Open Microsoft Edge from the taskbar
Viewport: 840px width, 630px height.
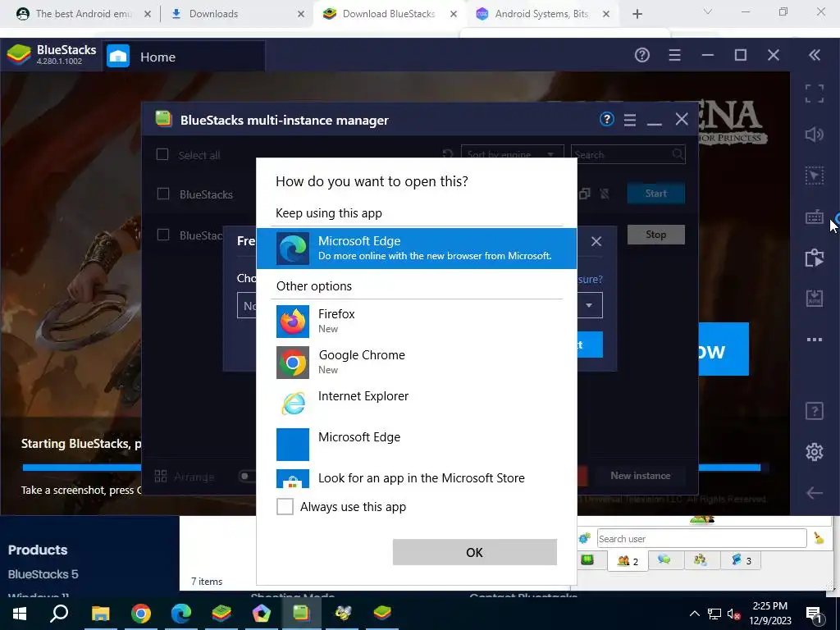click(181, 614)
